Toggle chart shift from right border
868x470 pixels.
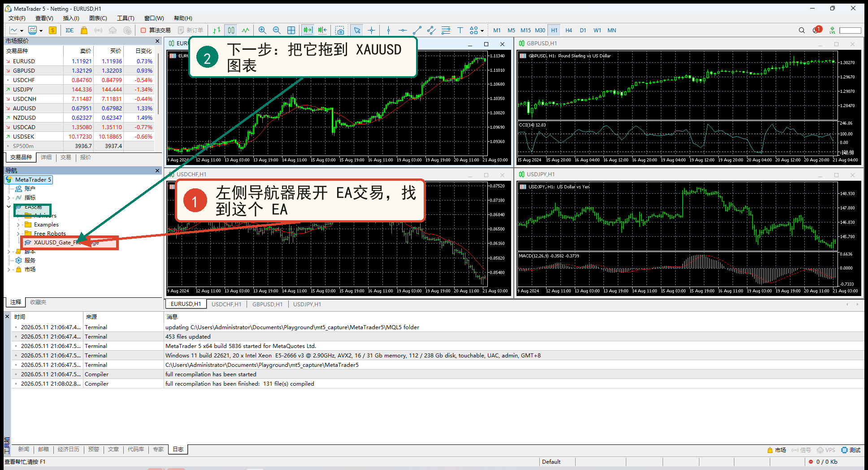[x=322, y=30]
